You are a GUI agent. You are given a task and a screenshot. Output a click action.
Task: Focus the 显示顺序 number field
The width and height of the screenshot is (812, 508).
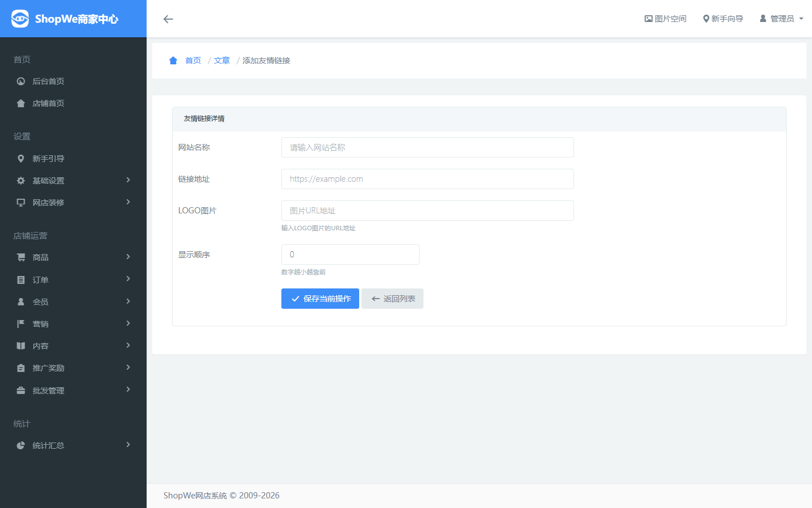tap(350, 255)
